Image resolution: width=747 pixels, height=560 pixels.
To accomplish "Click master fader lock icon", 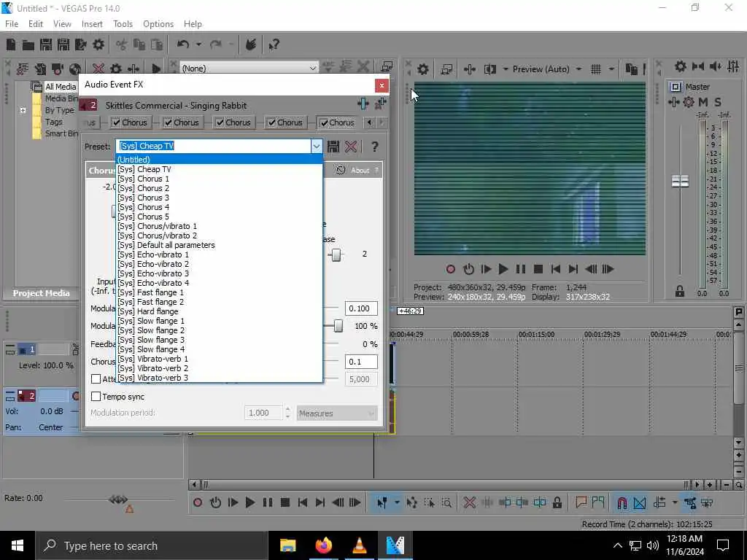I will point(679,292).
